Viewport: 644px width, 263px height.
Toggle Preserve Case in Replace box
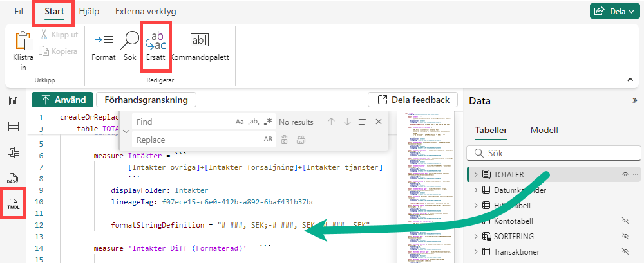click(268, 140)
